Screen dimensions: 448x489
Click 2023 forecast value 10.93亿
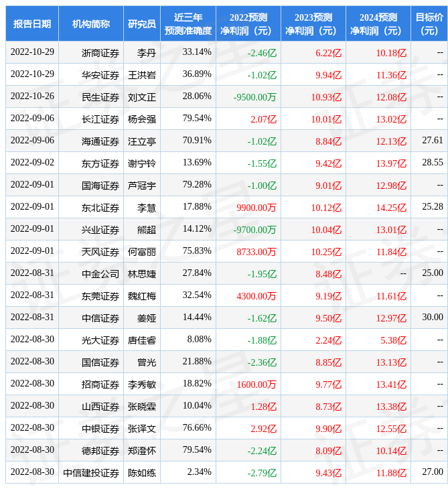point(326,97)
